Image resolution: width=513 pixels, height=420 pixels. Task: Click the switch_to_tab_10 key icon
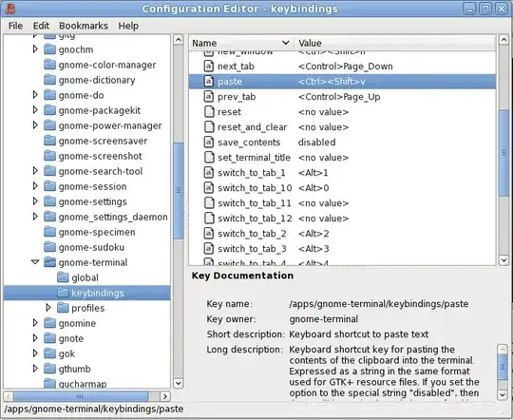point(209,188)
